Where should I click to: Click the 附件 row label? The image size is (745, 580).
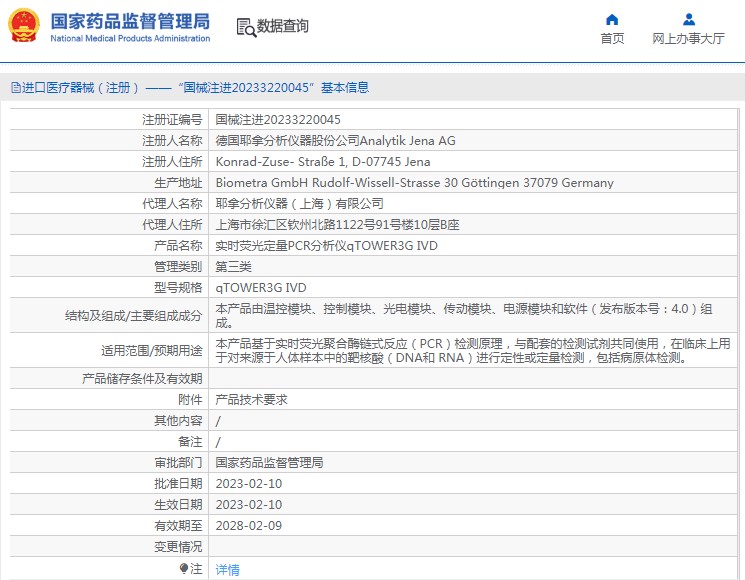click(x=190, y=399)
